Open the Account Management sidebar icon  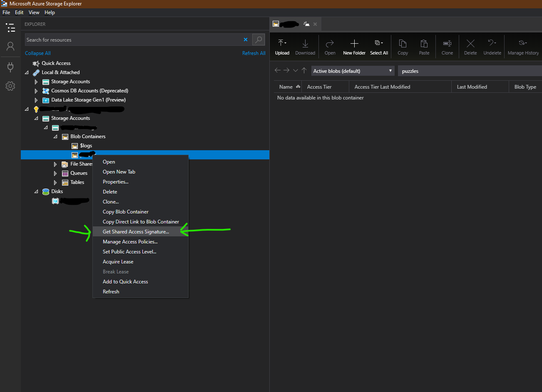[x=10, y=46]
